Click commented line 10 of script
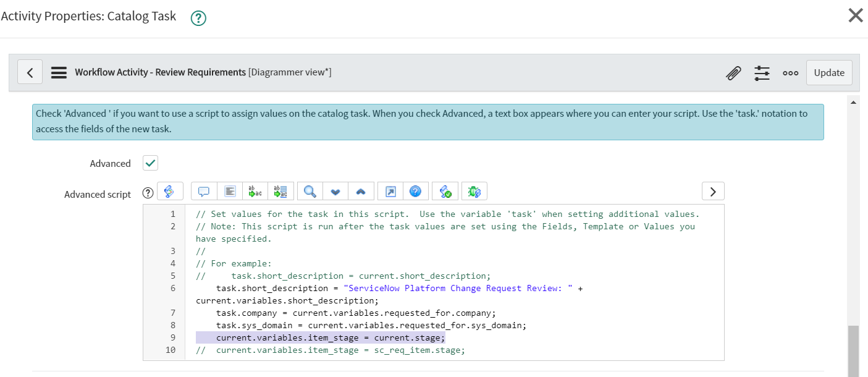868x377 pixels. (x=330, y=350)
